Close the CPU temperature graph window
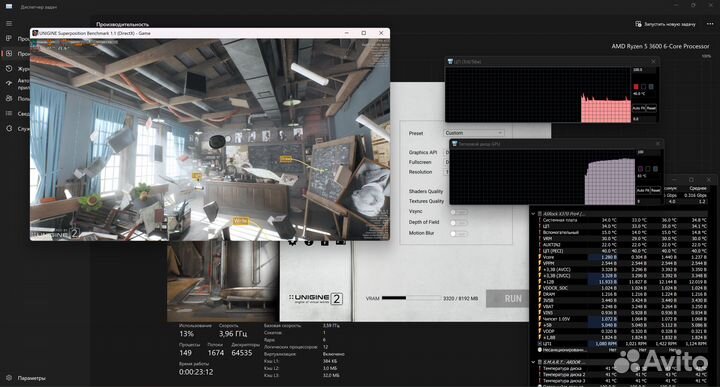Image resolution: width=720 pixels, height=387 pixels. [x=653, y=61]
